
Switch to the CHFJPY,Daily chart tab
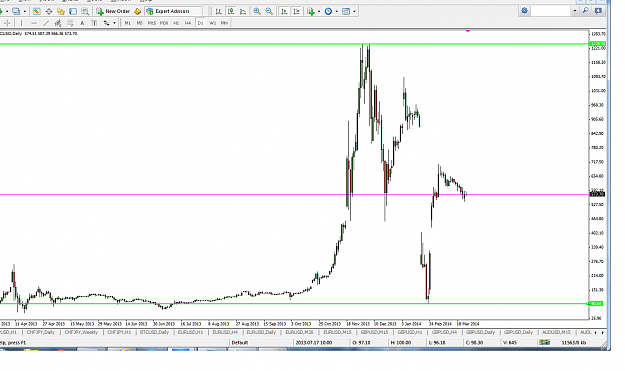(x=40, y=332)
